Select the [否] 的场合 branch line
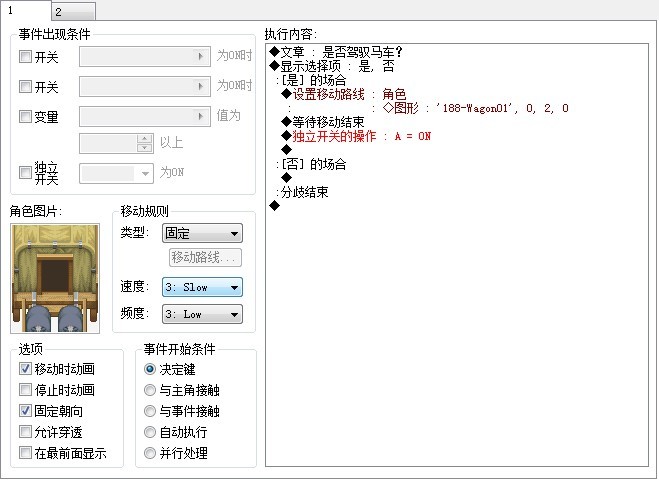Viewport: 659px width, 480px height. pyautogui.click(x=311, y=164)
